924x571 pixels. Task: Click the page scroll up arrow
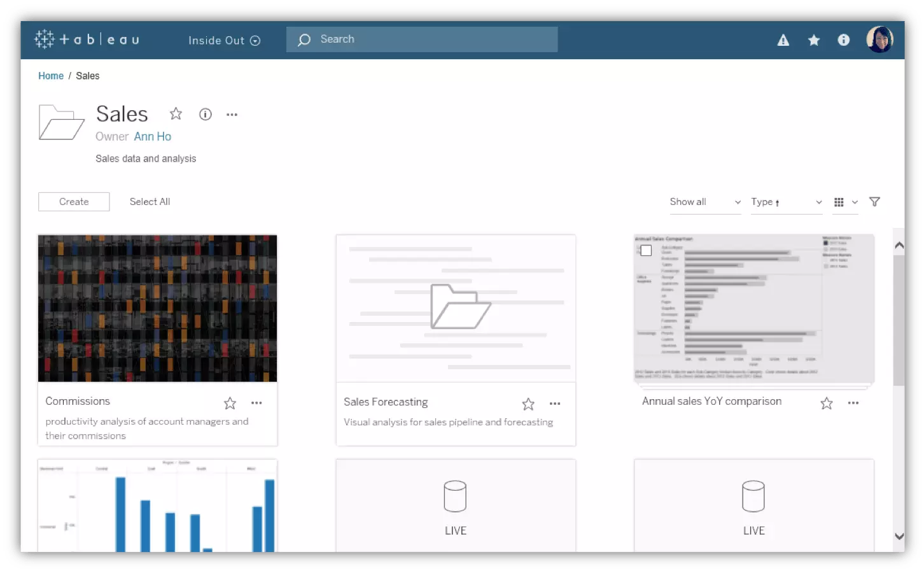click(899, 245)
